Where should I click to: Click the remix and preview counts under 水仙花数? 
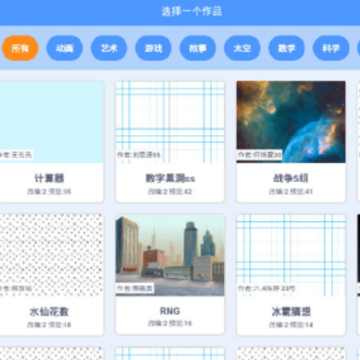[49, 325]
